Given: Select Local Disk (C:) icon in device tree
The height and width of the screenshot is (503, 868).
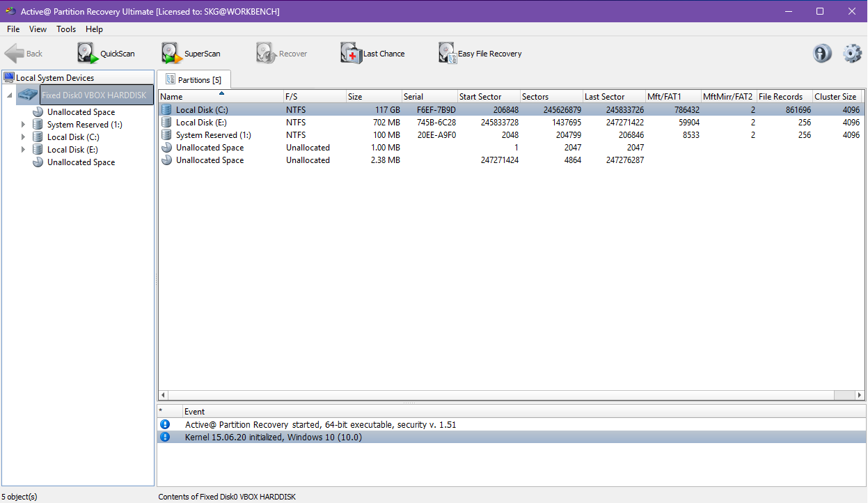Looking at the screenshot, I should (x=38, y=137).
